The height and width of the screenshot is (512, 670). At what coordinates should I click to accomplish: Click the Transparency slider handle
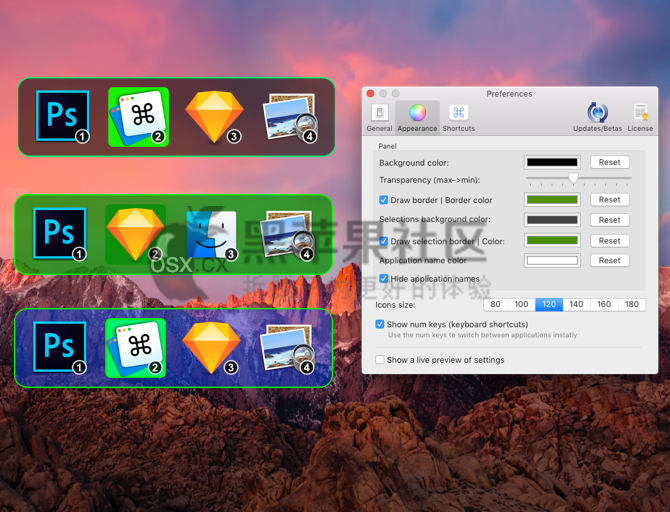click(x=573, y=178)
